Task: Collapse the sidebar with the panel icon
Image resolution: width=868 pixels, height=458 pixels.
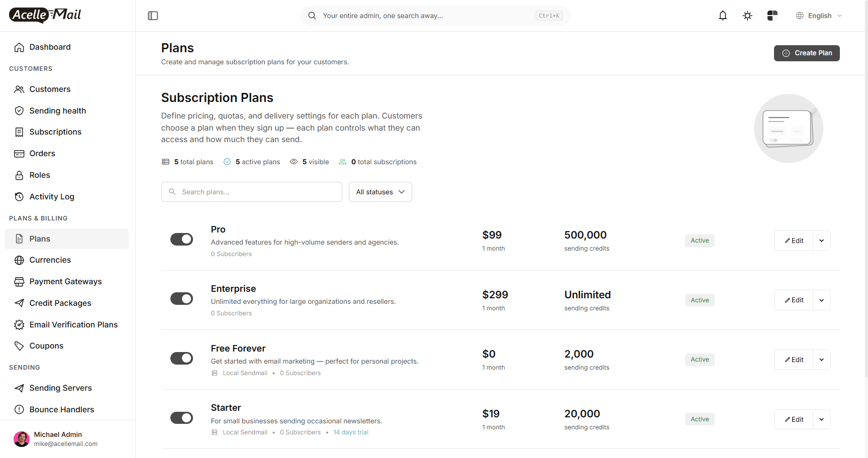Action: point(153,16)
